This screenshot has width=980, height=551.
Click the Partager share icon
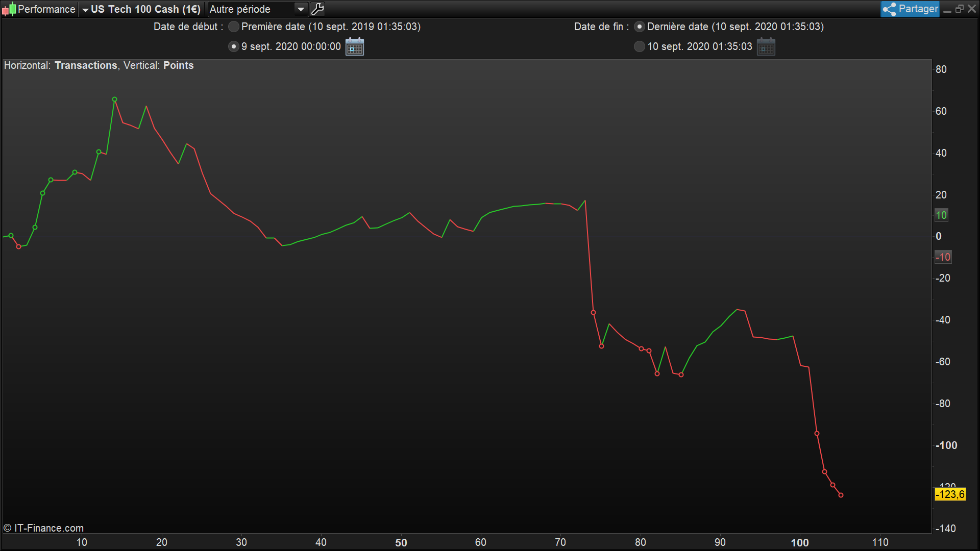click(x=890, y=9)
